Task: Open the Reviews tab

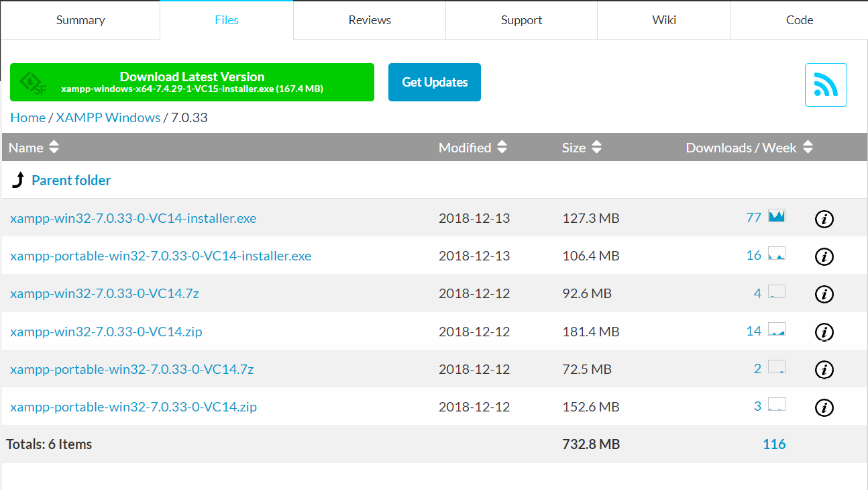Action: (x=370, y=20)
